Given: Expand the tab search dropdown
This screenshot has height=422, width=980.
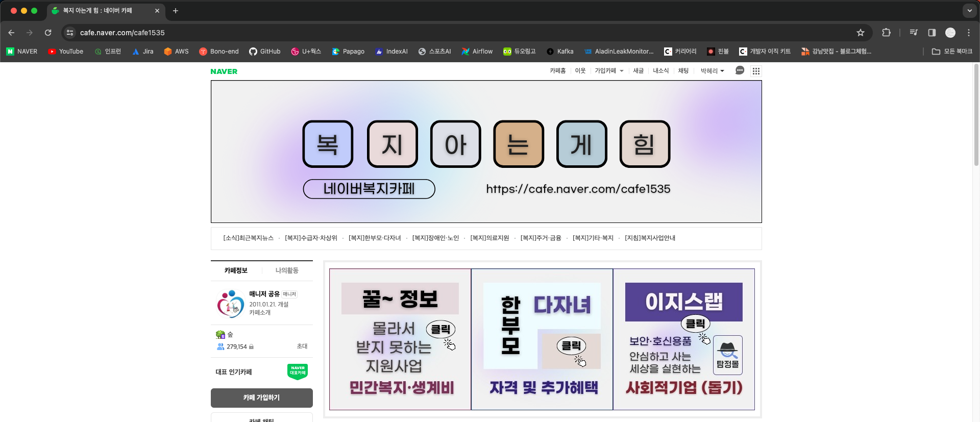Looking at the screenshot, I should pyautogui.click(x=969, y=11).
